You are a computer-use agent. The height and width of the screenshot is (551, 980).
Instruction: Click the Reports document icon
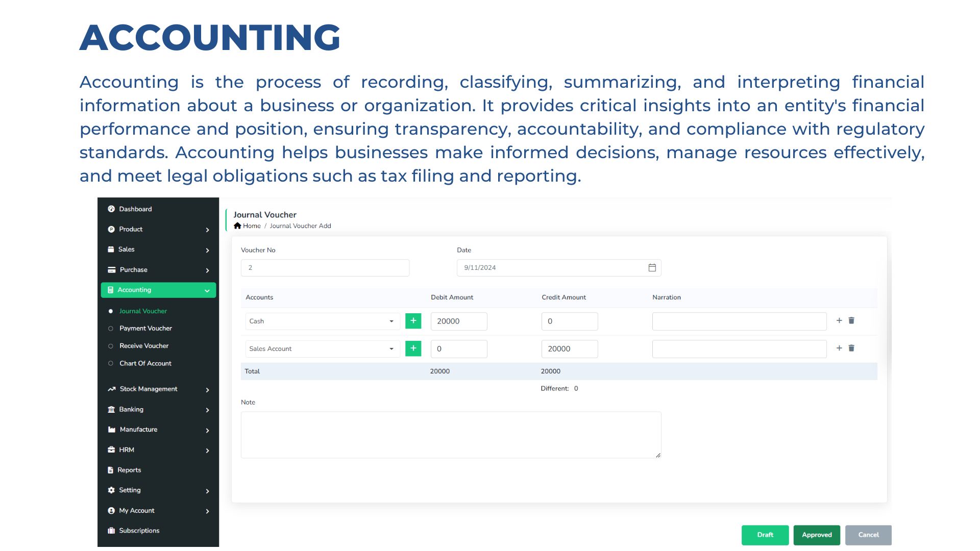tap(110, 470)
